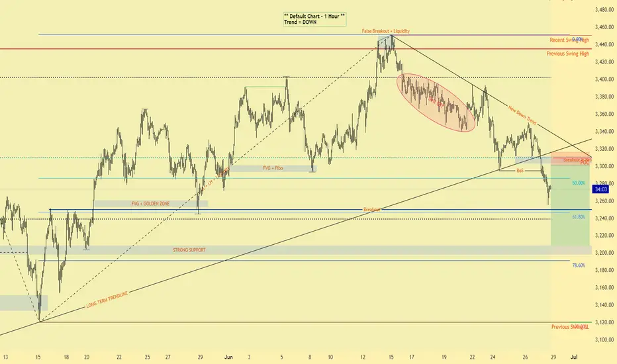Click date 13 on the time axis
The image size is (617, 364).
pos(5,357)
